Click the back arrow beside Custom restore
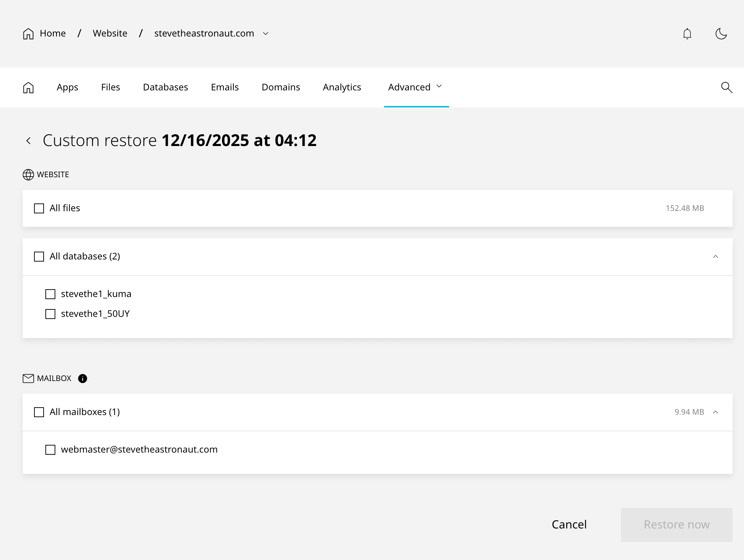Viewport: 744px width, 560px height. coord(29,141)
